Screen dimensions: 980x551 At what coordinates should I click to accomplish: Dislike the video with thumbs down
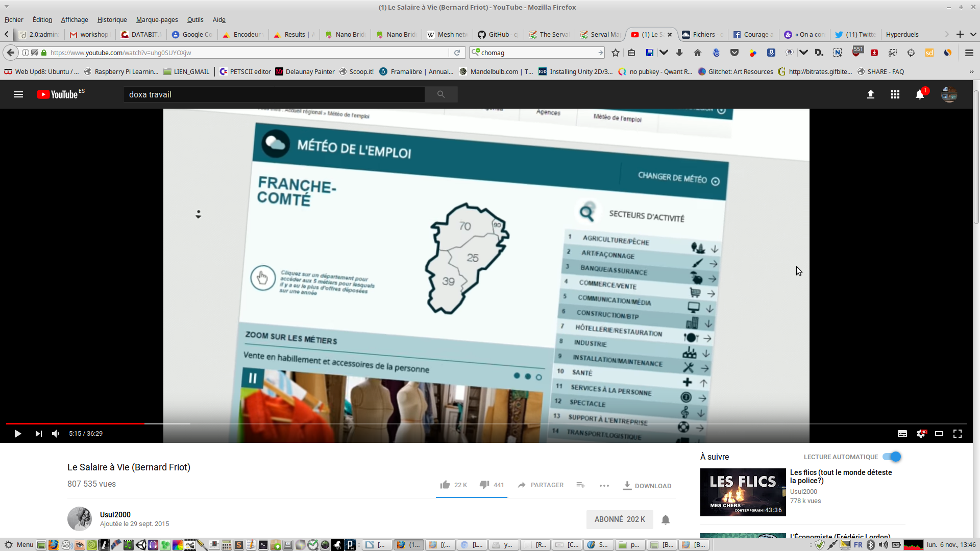click(x=484, y=485)
